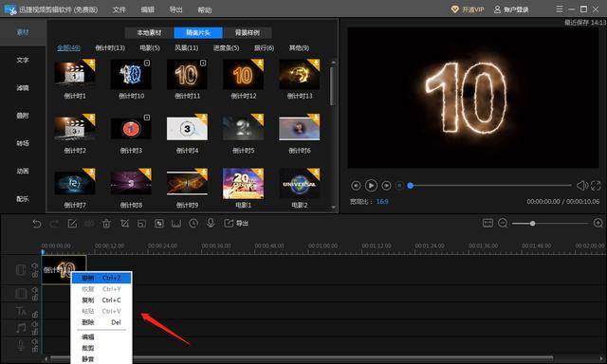Click the split clip icon beside the edit pencil
The image size is (607, 364).
pos(89,224)
